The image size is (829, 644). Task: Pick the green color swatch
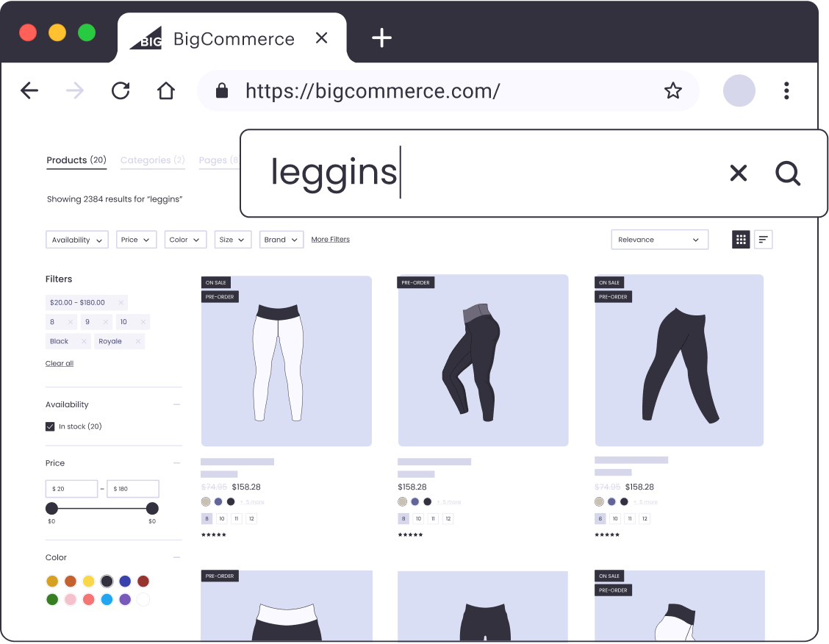pyautogui.click(x=52, y=600)
